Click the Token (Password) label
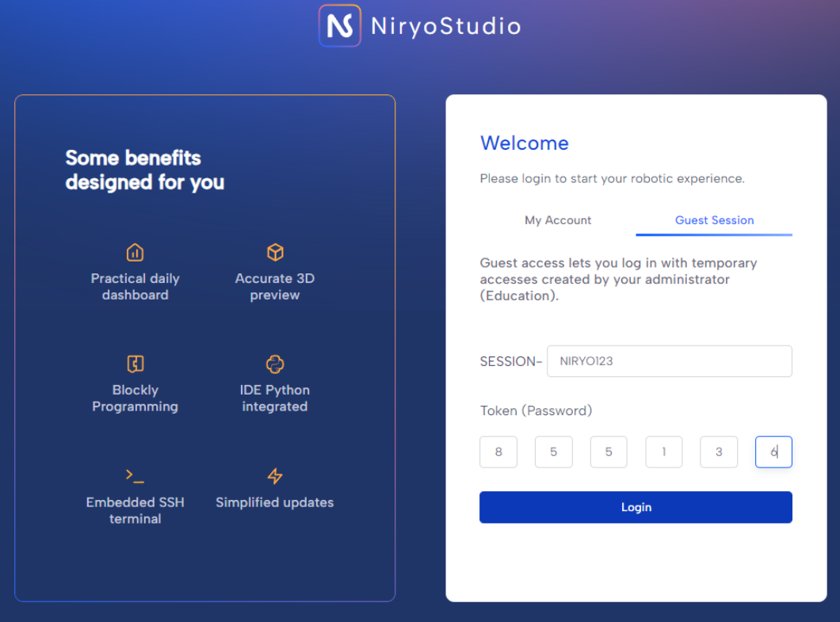This screenshot has height=622, width=840. tap(536, 410)
